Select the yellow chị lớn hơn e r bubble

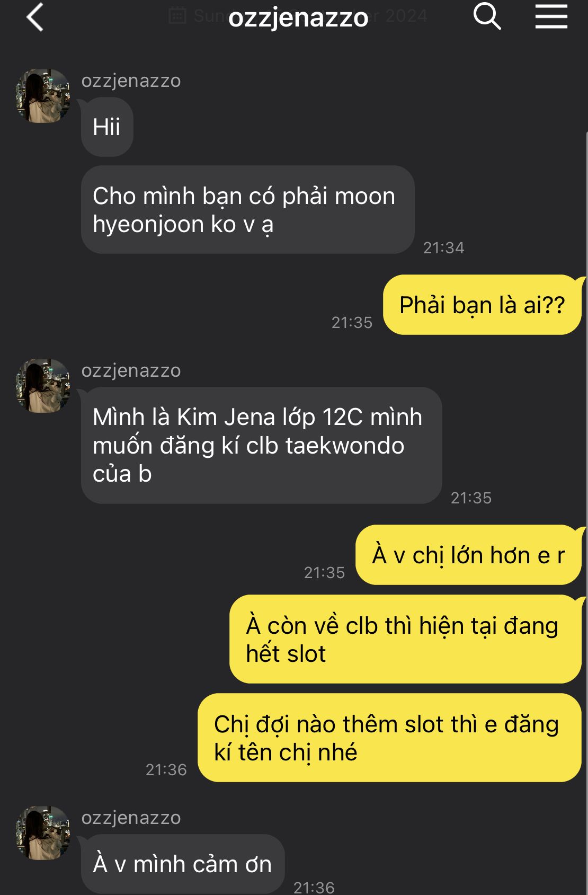[468, 555]
